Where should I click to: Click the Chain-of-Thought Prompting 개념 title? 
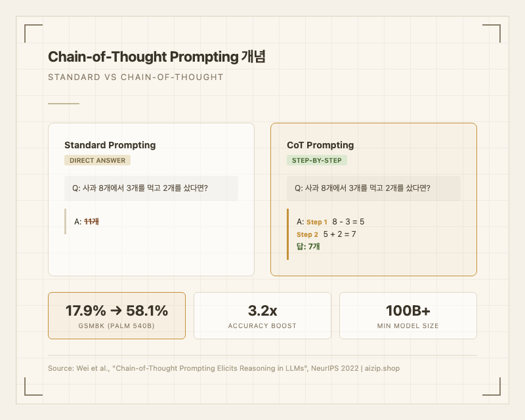pos(157,57)
